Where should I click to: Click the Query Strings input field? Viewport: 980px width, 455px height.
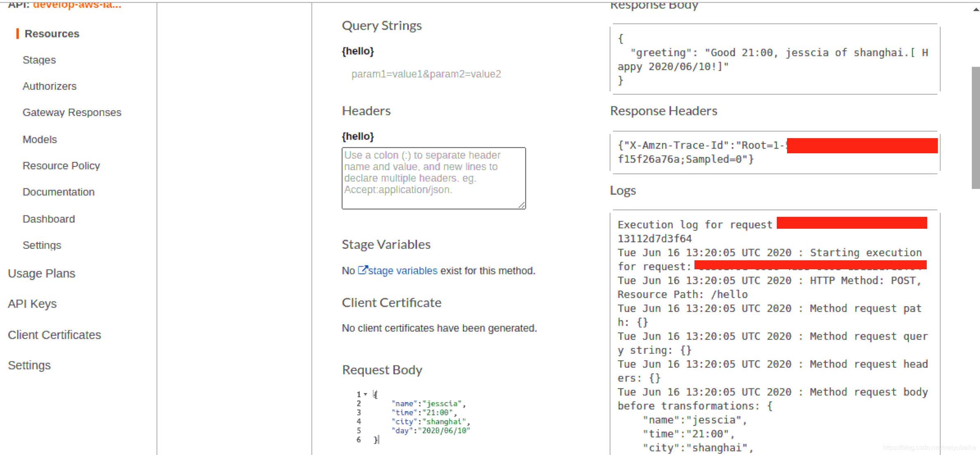(x=426, y=74)
